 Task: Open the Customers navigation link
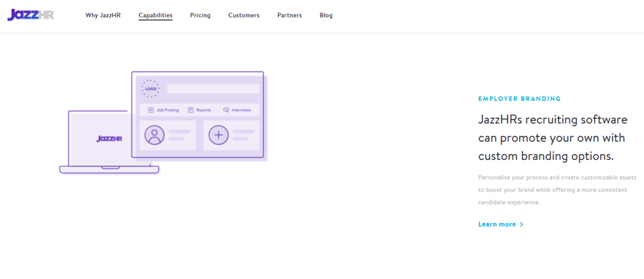click(x=244, y=15)
